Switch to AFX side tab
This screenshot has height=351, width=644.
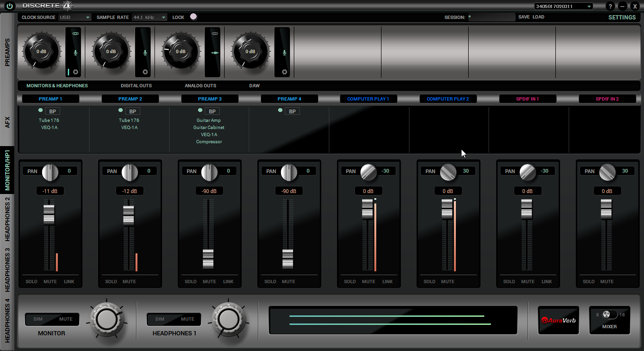(7, 122)
